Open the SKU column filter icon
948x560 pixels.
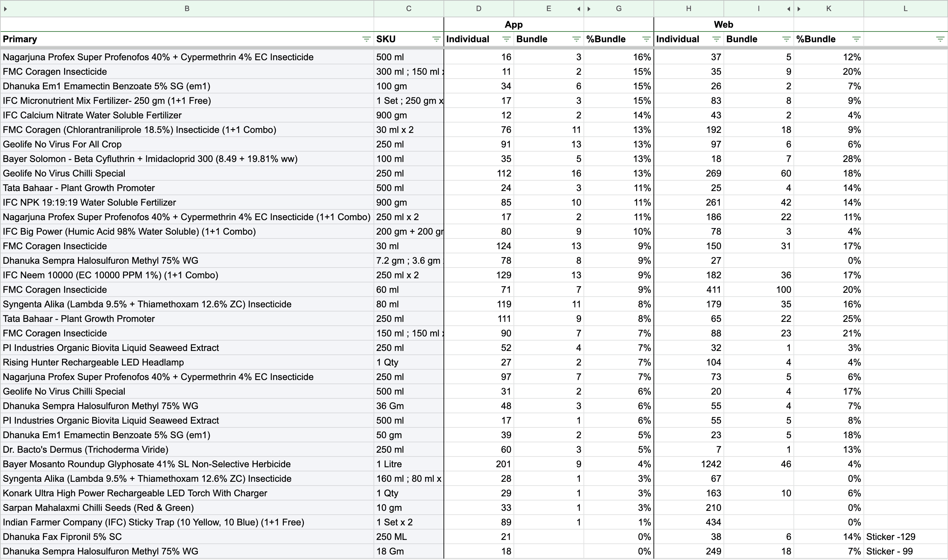[x=436, y=39]
